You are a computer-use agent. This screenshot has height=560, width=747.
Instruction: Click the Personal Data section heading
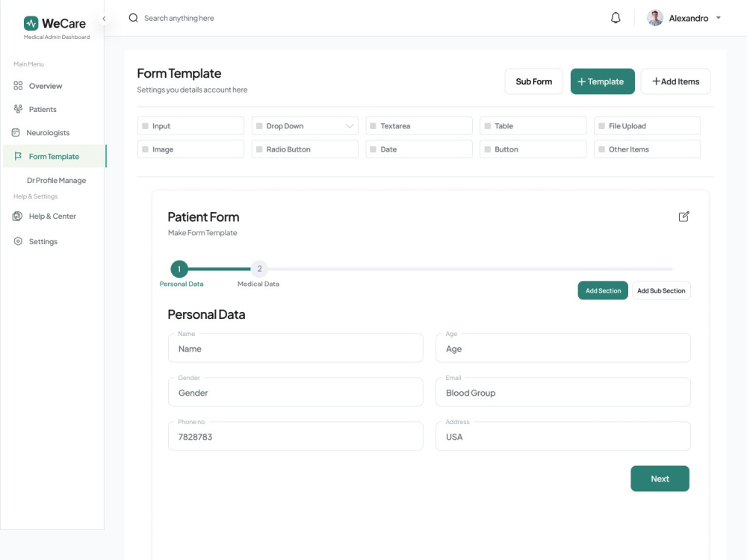pos(206,315)
